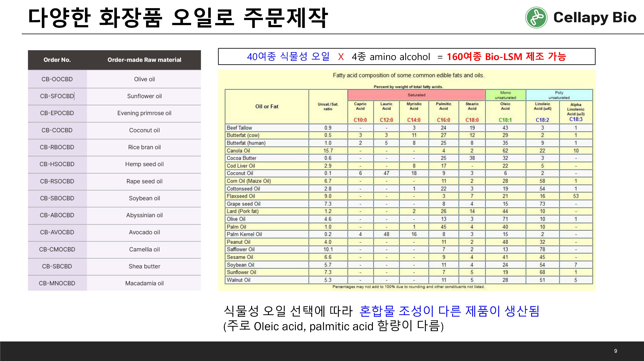Click the Order No. column header

tap(57, 60)
